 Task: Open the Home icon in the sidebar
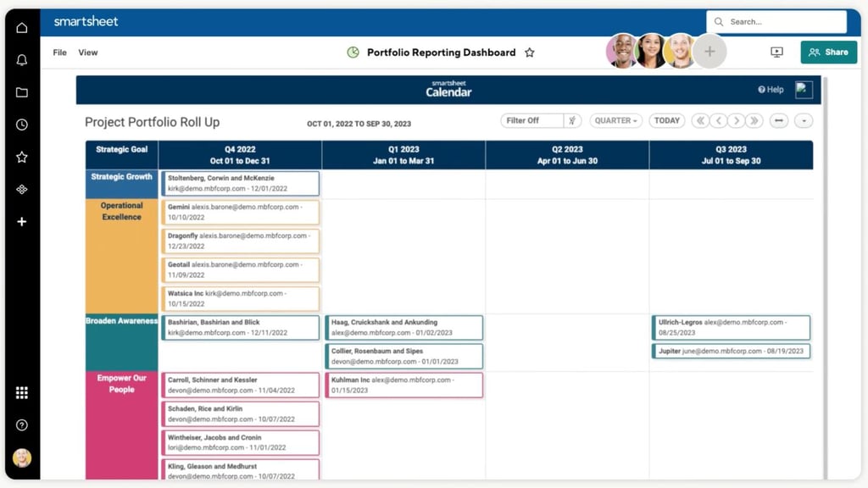coord(21,26)
